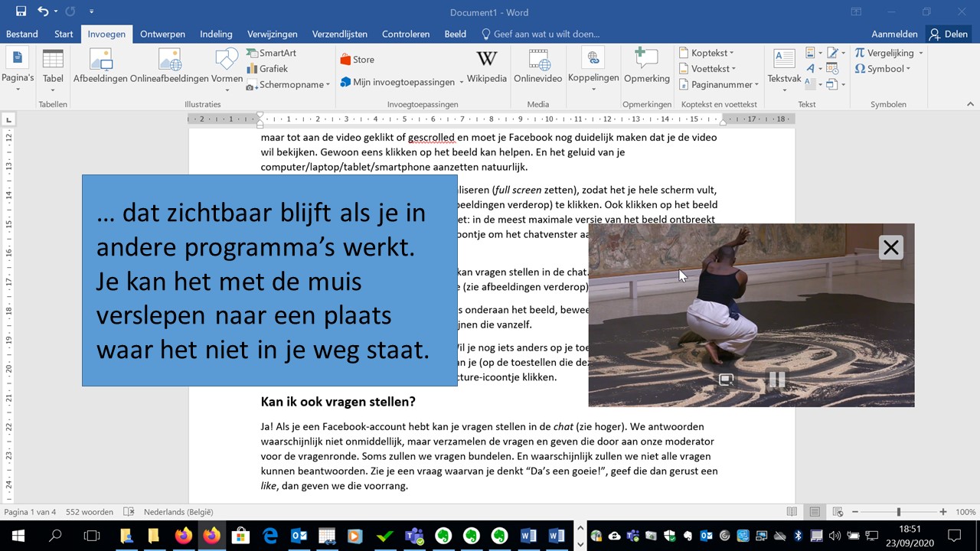Open the Office Store add-in
The image size is (980, 551).
(357, 60)
